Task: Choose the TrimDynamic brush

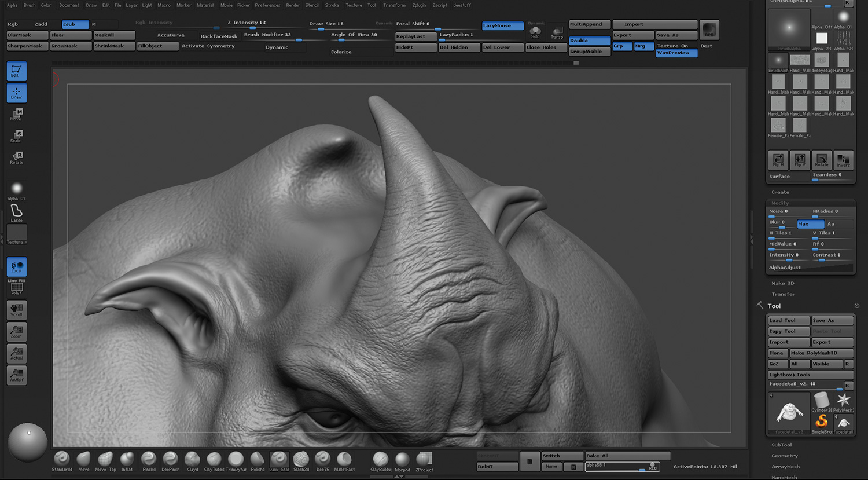Action: coord(236,461)
